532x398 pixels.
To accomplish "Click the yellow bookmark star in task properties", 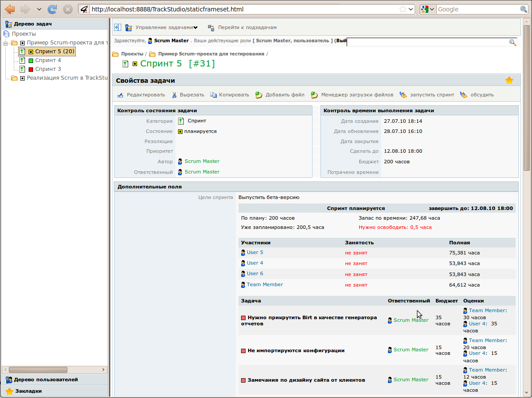I will pos(509,81).
